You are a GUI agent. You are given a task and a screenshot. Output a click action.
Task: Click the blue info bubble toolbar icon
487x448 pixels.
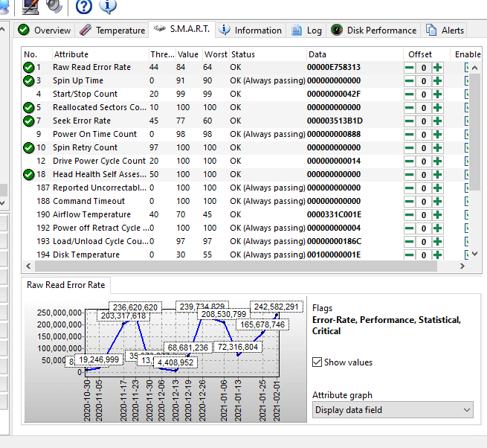[108, 6]
